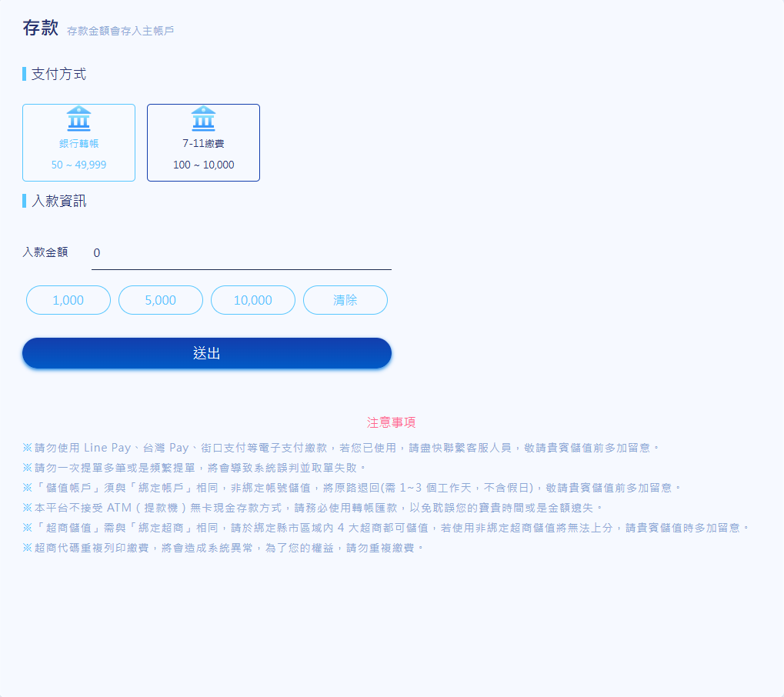Click the 入款金額 field label
Viewport: 784px width, 697px height.
45,252
